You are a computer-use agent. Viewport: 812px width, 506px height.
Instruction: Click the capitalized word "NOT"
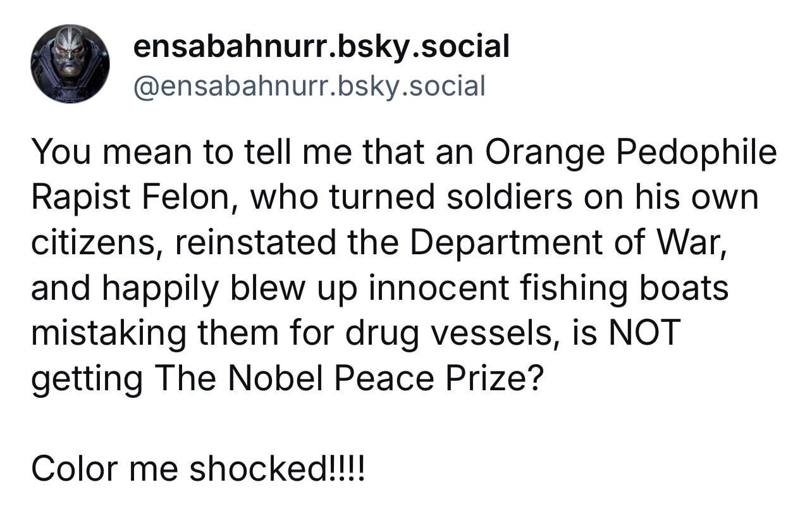point(644,333)
